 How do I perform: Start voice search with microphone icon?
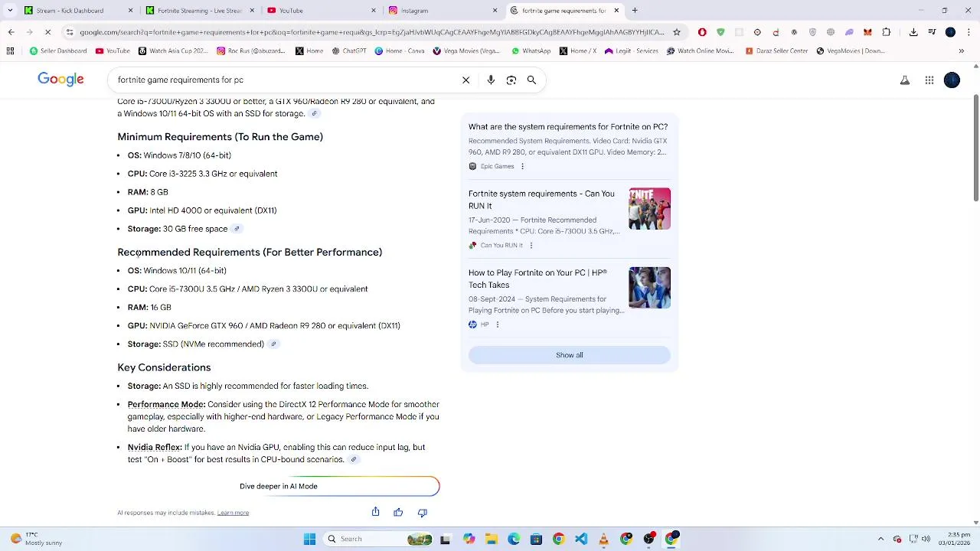click(491, 80)
